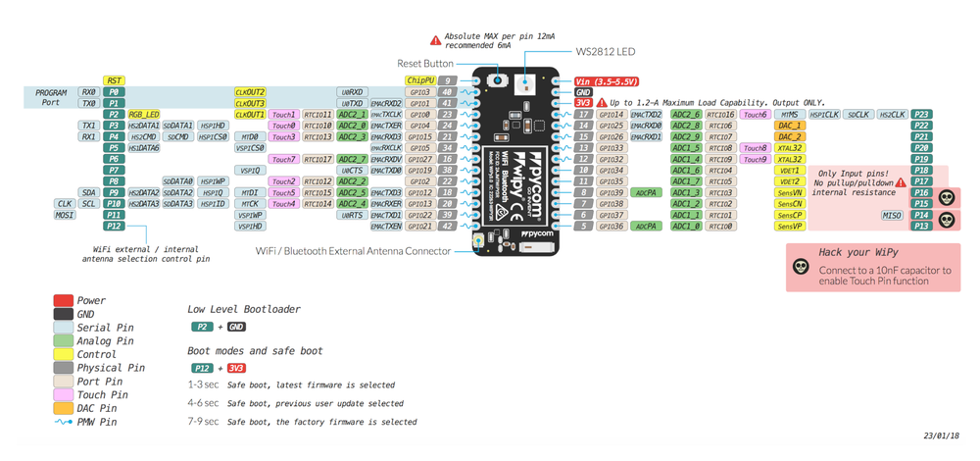Click the reset button on the WiPy board
Image resolution: width=980 pixels, height=461 pixels.
point(497,81)
